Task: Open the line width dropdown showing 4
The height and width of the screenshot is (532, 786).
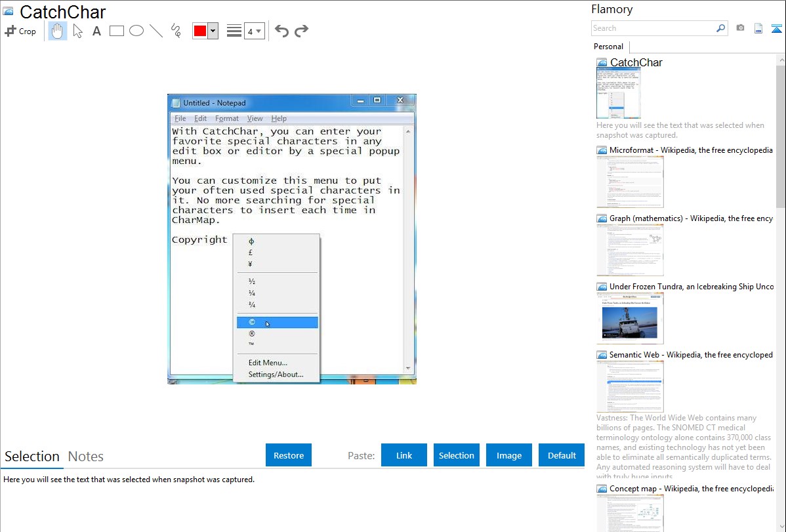Action: point(255,31)
